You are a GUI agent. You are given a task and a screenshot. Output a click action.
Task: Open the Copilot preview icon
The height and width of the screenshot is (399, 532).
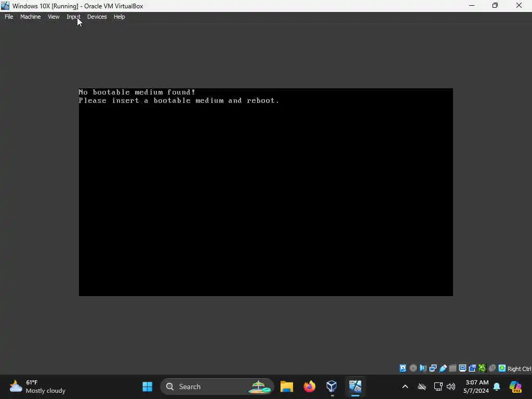coord(515,387)
